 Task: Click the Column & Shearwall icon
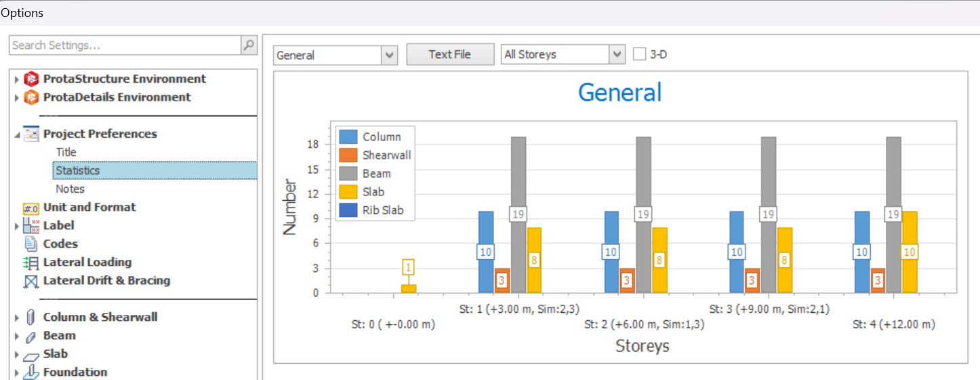(31, 318)
